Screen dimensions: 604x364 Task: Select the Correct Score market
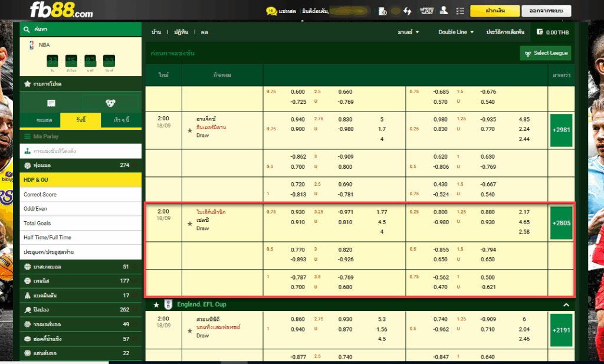click(80, 195)
